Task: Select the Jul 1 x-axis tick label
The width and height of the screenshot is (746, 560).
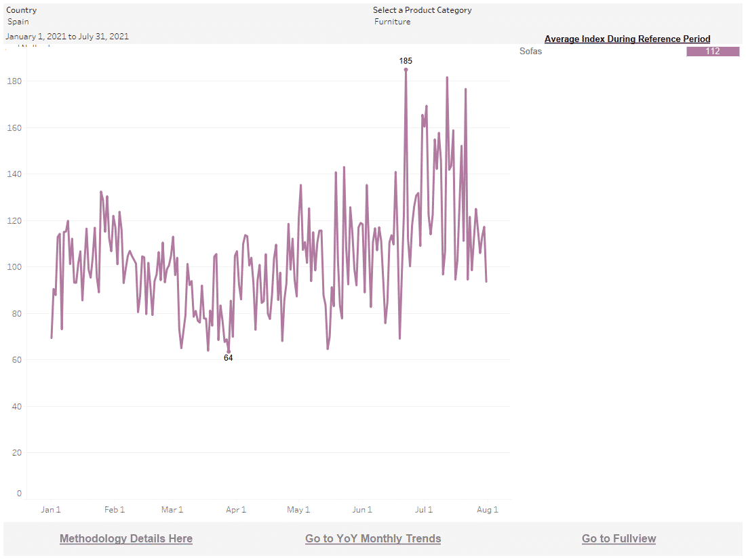Action: [x=424, y=510]
